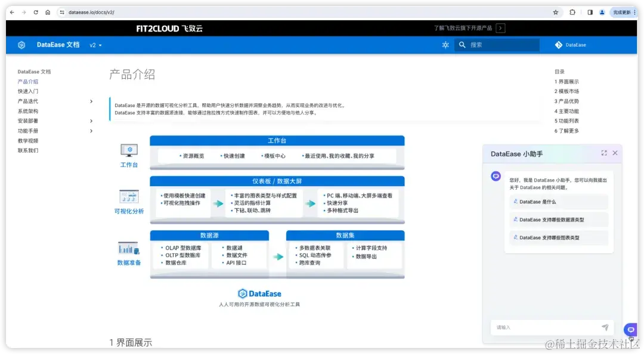Bookmark this page with the star icon

point(556,13)
